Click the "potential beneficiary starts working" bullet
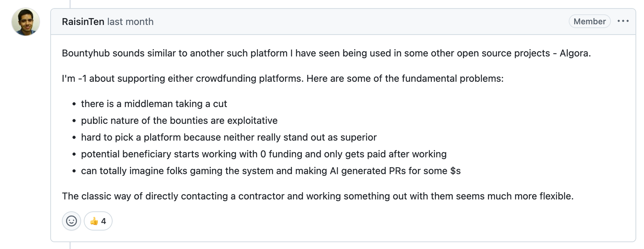Screen dimensions: 644x249 pos(264,154)
